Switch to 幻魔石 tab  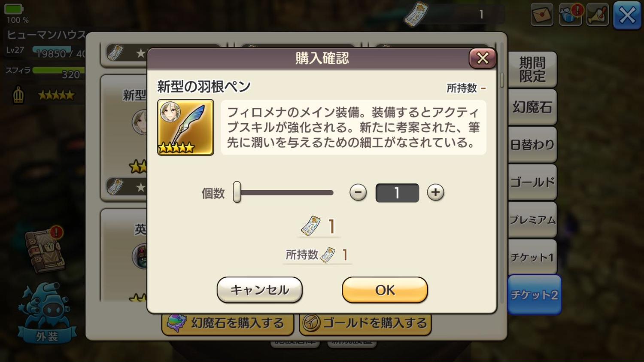coord(532,107)
